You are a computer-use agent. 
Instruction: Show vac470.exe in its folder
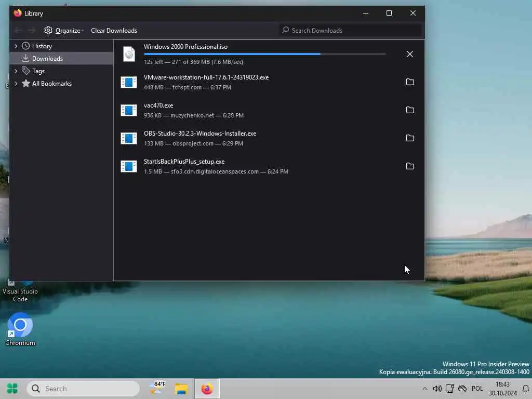(x=410, y=110)
